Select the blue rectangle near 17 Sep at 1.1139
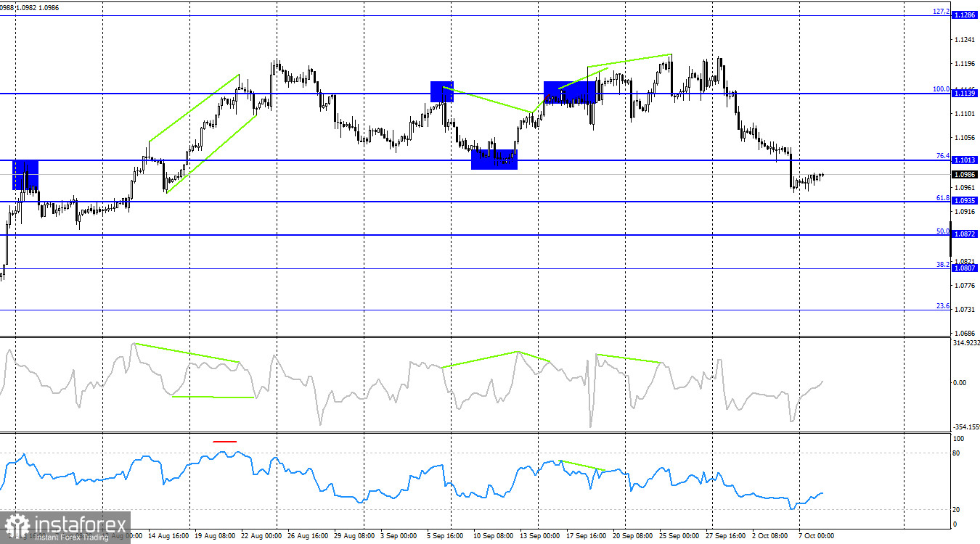Viewport: 980px width, 544px height. pyautogui.click(x=570, y=92)
